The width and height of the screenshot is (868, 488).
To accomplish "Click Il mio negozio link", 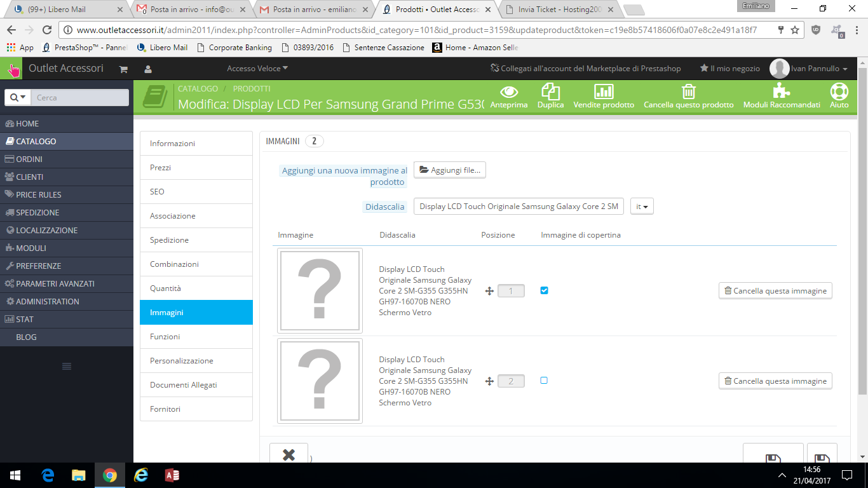I will pyautogui.click(x=729, y=68).
